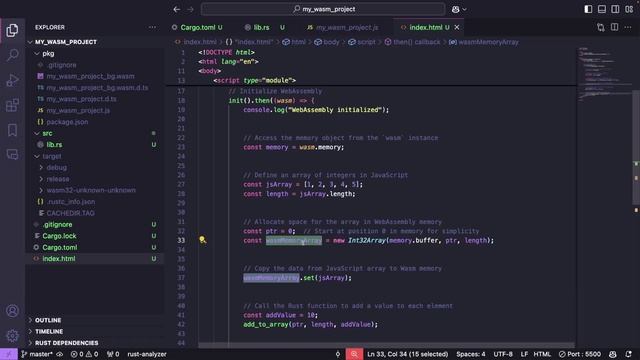The width and height of the screenshot is (640, 360).
Task: Click the body breadcrumb segment
Action: click(327, 42)
